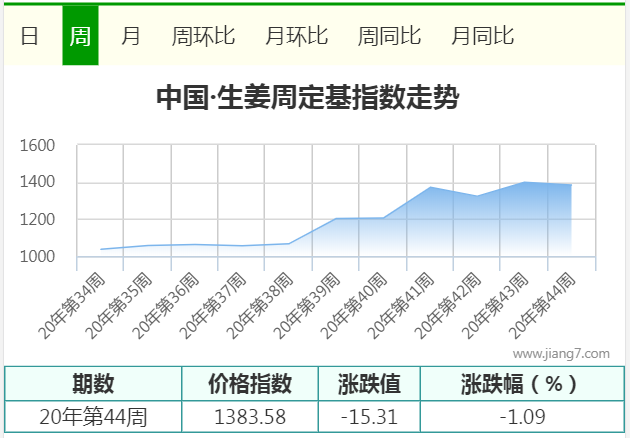Switch to the 月 tab

130,36
